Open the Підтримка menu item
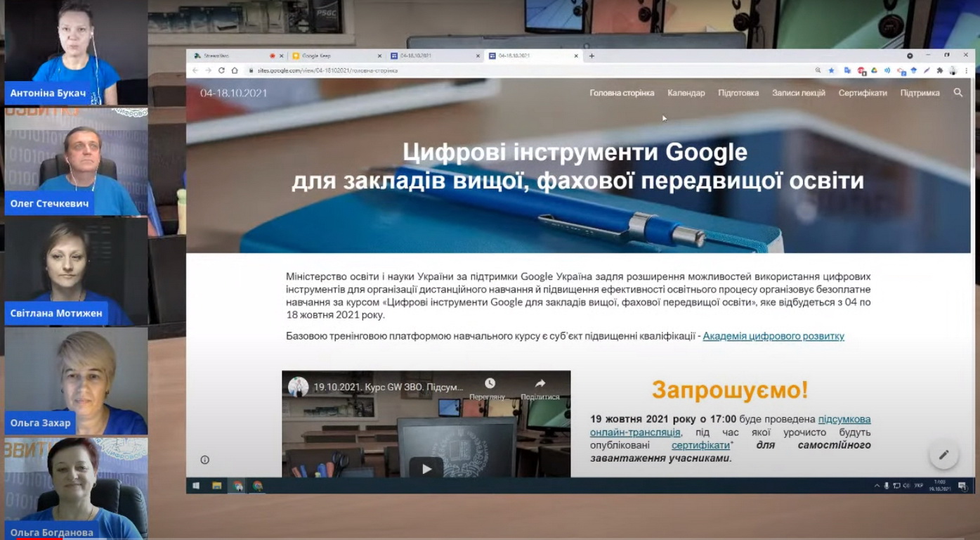Viewport: 980px width, 540px height. pyautogui.click(x=920, y=93)
